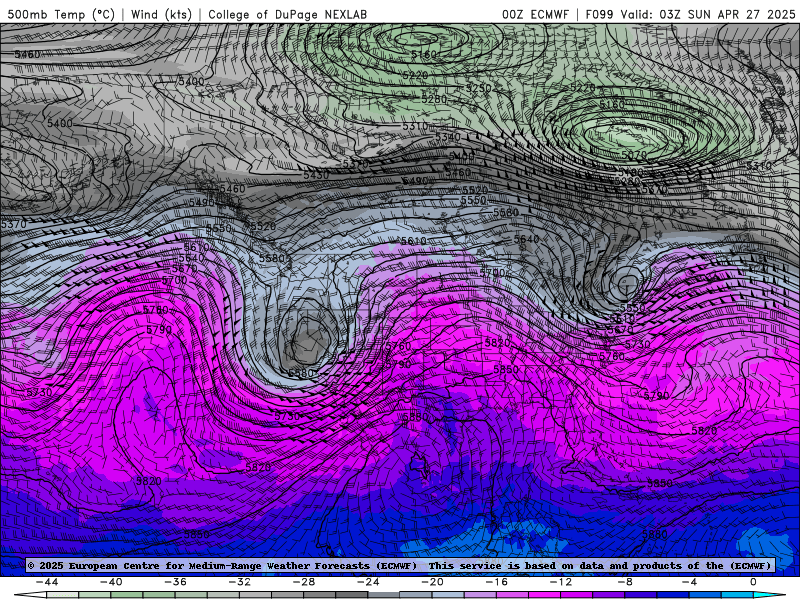Click the -4 colorbar scale label

tap(689, 582)
